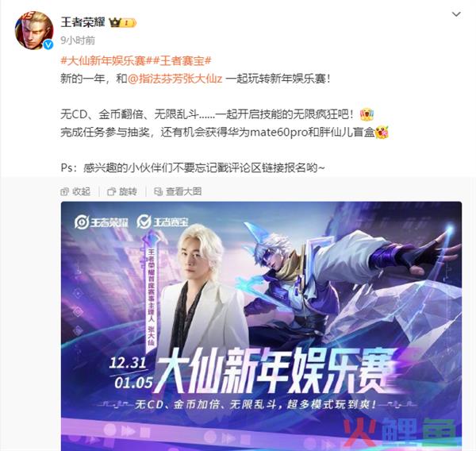Screen dimensions: 476x451
Task: Expand the post options chevron
Action: [456, 14]
